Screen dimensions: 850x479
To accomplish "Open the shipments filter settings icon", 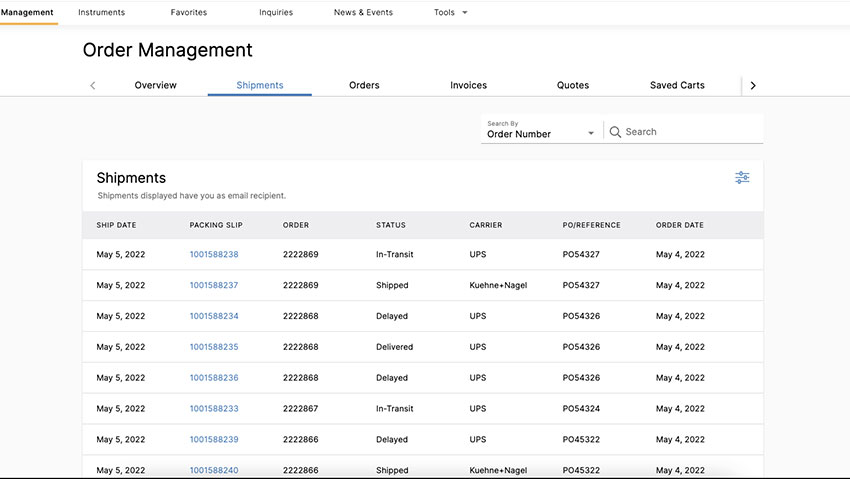I will (x=742, y=178).
